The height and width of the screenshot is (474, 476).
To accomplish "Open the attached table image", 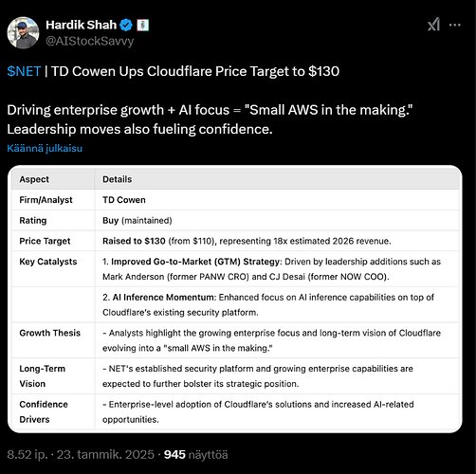I will click(x=235, y=299).
